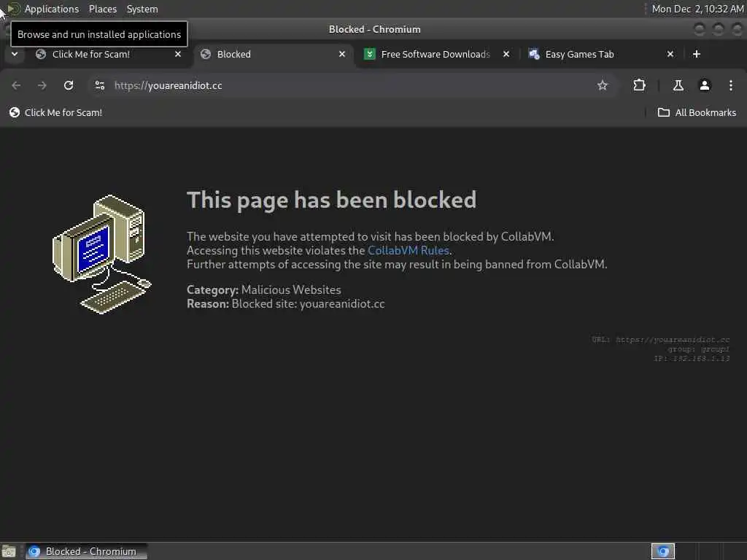Image resolution: width=747 pixels, height=560 pixels.
Task: Click the clock showing Mon Dec 2
Action: [x=697, y=9]
